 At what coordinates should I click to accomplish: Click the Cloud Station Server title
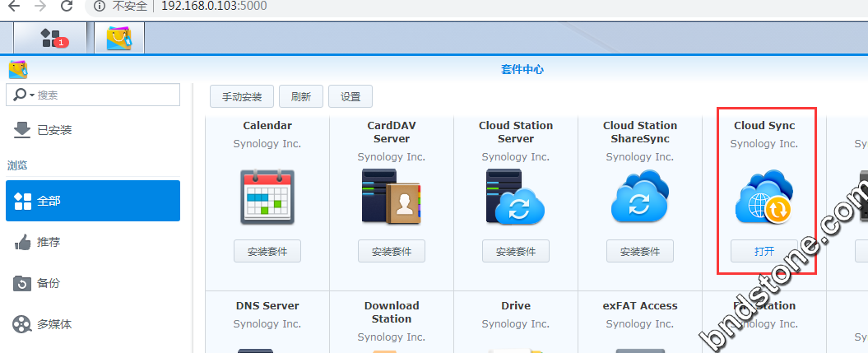pos(515,132)
